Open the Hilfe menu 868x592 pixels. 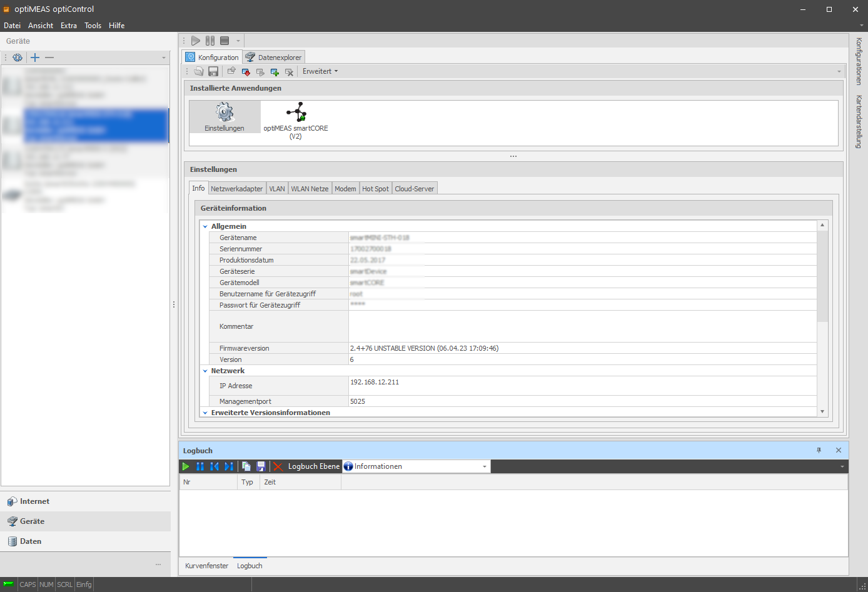[x=117, y=26]
